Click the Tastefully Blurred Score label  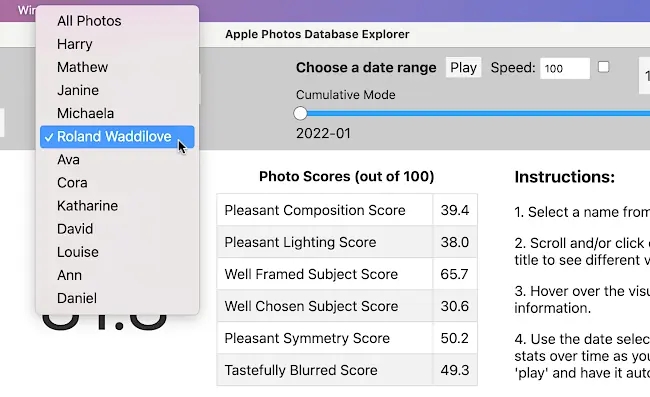tap(301, 370)
